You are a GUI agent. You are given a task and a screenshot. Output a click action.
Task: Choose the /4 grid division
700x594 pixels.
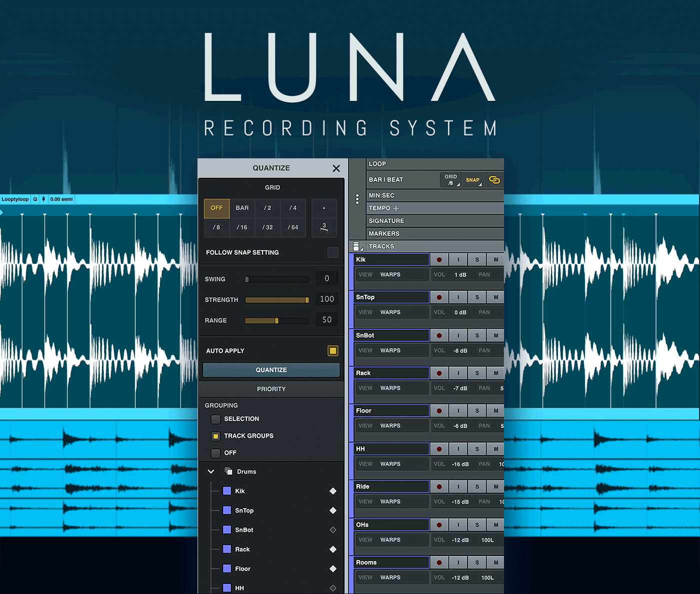(293, 208)
